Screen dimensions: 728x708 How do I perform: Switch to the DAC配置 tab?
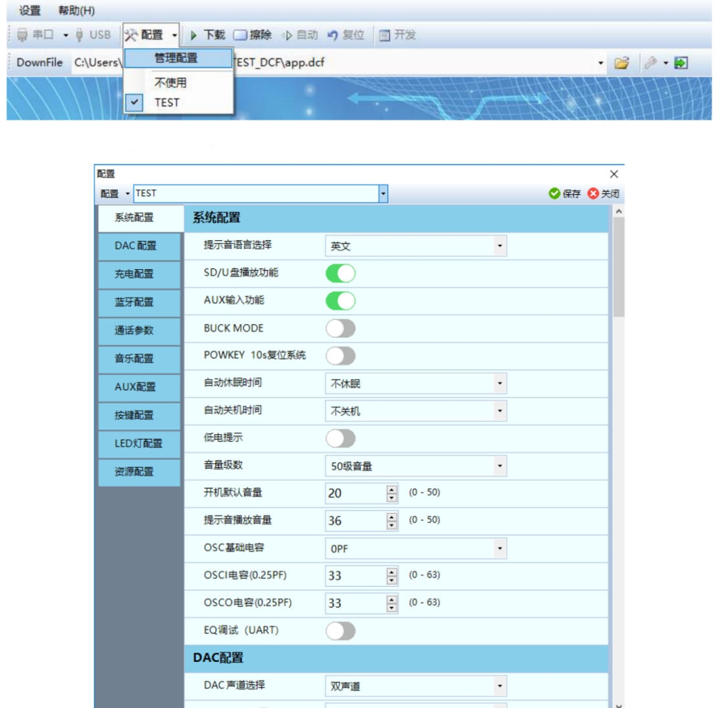(139, 246)
